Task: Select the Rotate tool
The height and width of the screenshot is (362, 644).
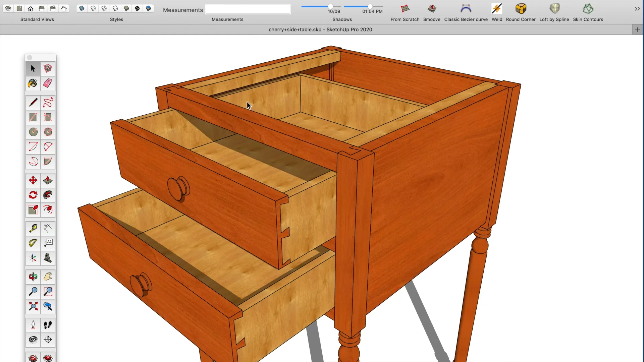Action: (33, 195)
